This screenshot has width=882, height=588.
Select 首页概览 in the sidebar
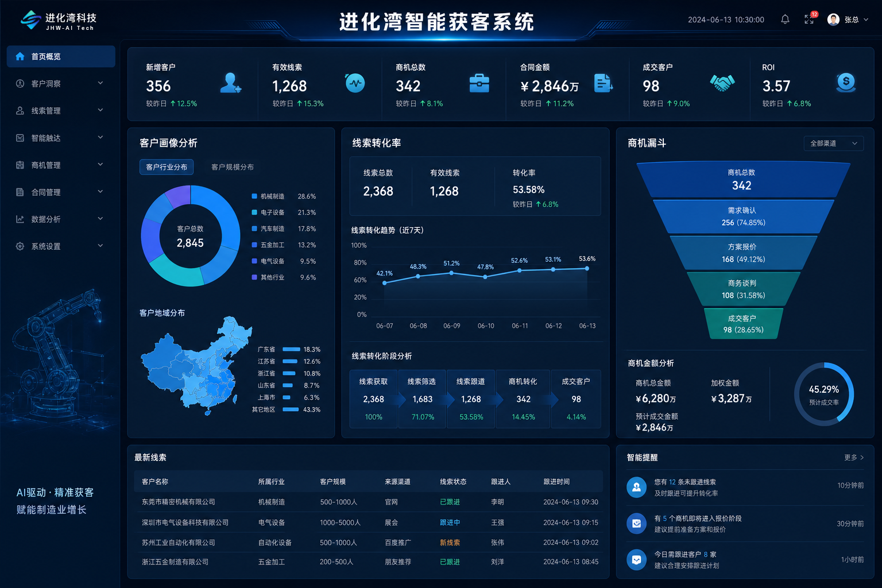point(61,56)
